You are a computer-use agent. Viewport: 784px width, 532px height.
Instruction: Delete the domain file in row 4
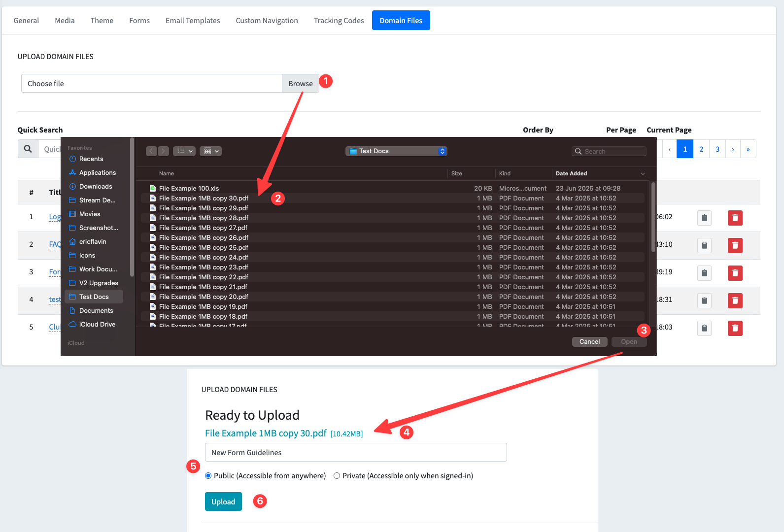click(x=735, y=300)
